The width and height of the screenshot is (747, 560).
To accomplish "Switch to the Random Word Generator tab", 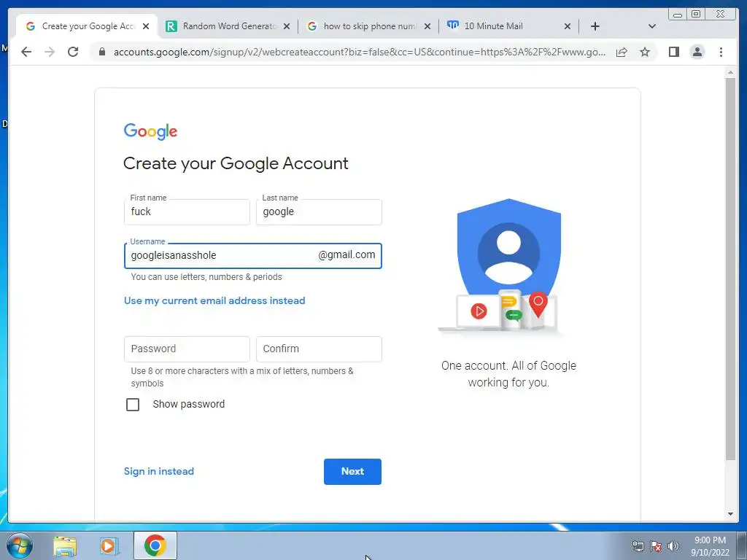I will tap(228, 26).
